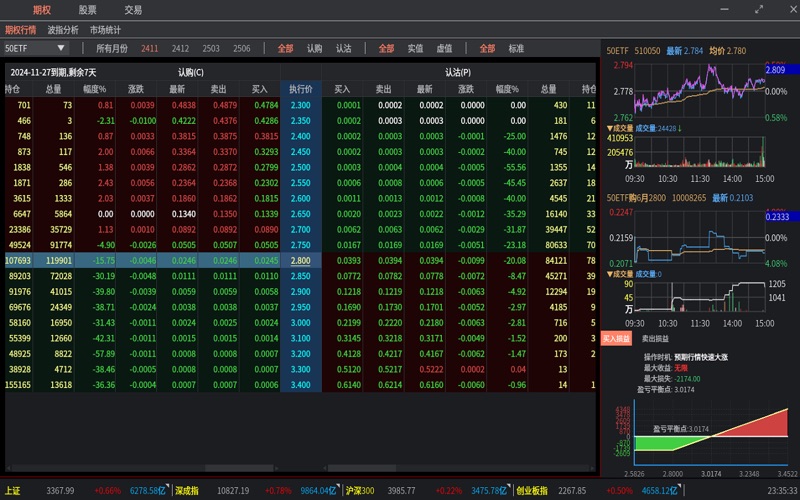Screen dimensions: 800x500
Task: Open the 50ETF underlying dropdown
Action: pyautogui.click(x=60, y=48)
